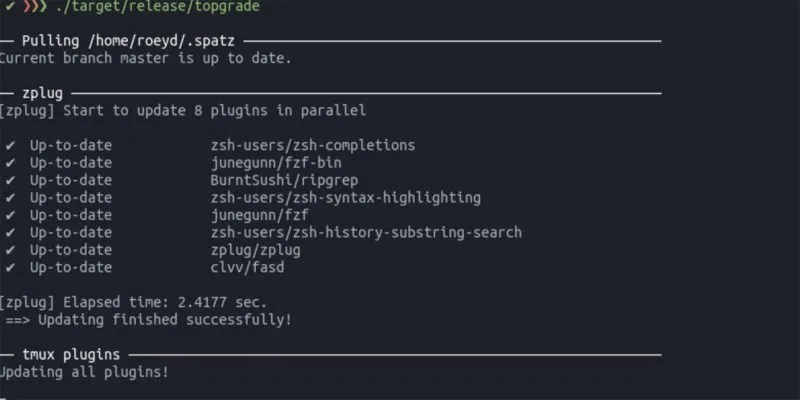This screenshot has height=400, width=800.
Task: Click the "Updating all plugins!" line
Action: (84, 372)
